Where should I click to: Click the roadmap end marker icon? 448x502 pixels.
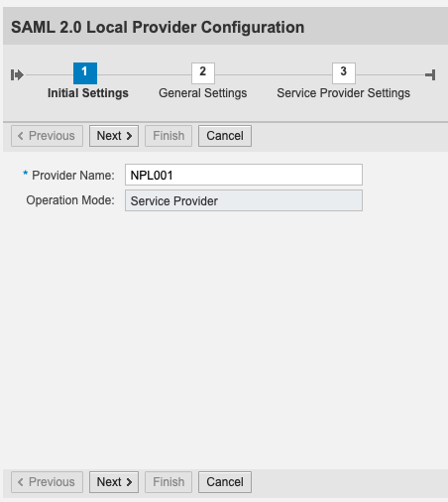coord(430,74)
